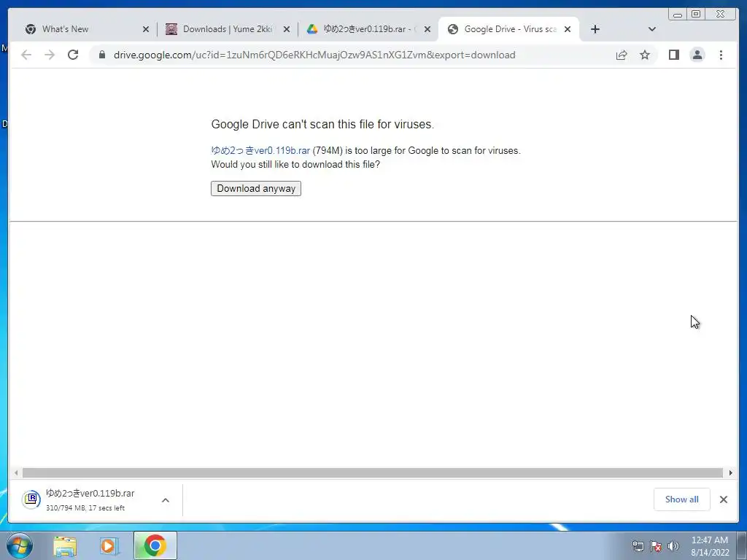Screen dimensions: 747x560
Task: Open the volume speaker icon
Action: (x=673, y=545)
